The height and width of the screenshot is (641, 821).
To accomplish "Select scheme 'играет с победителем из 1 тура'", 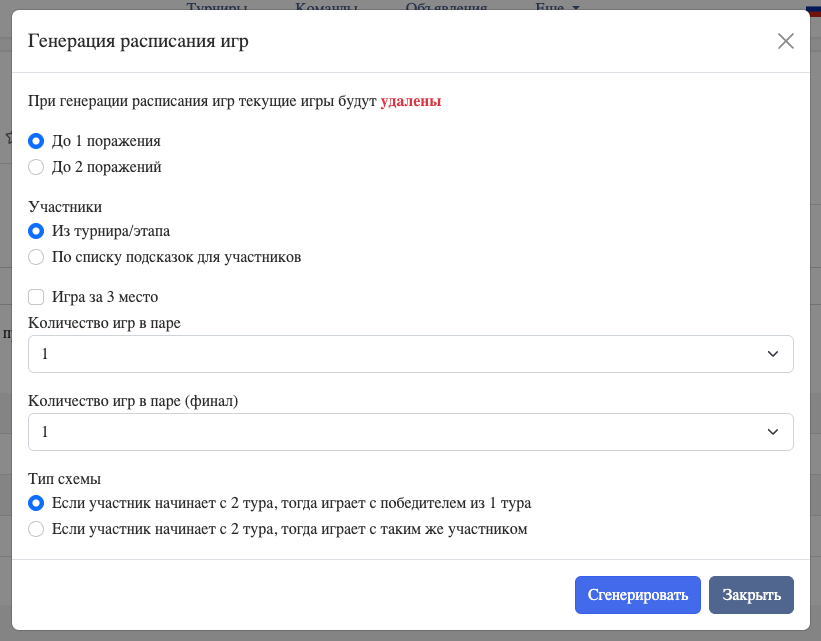I will [36, 502].
